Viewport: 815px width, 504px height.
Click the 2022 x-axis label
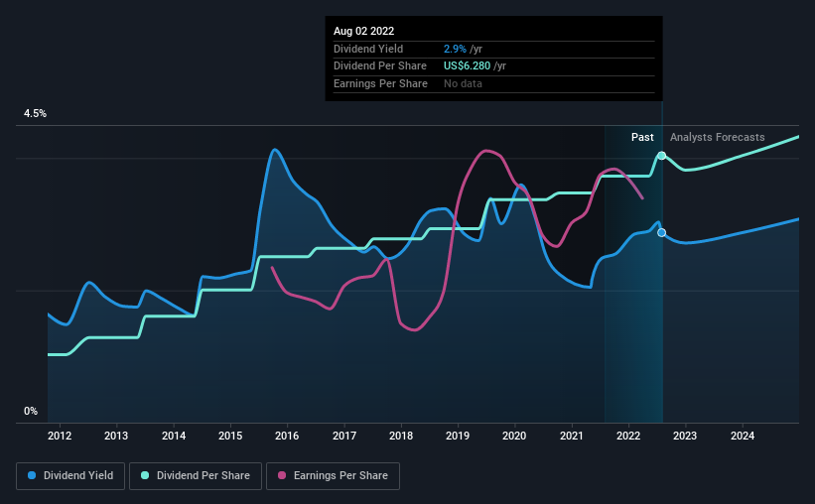628,436
